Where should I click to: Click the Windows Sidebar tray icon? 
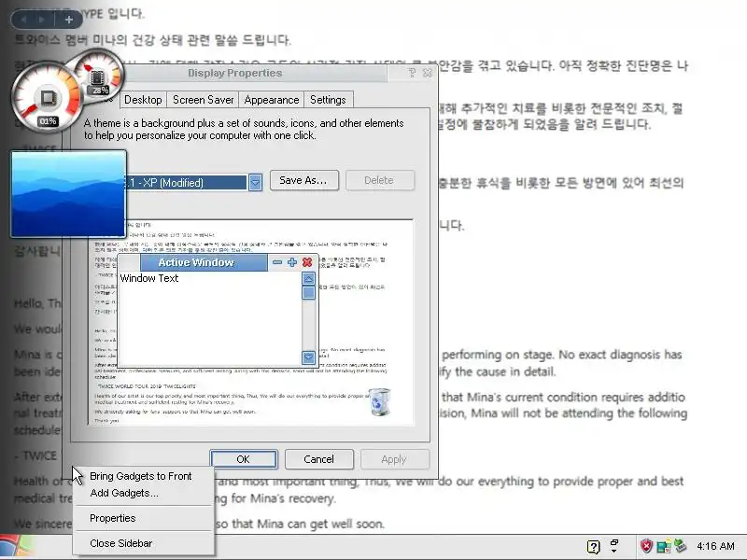tap(663, 546)
